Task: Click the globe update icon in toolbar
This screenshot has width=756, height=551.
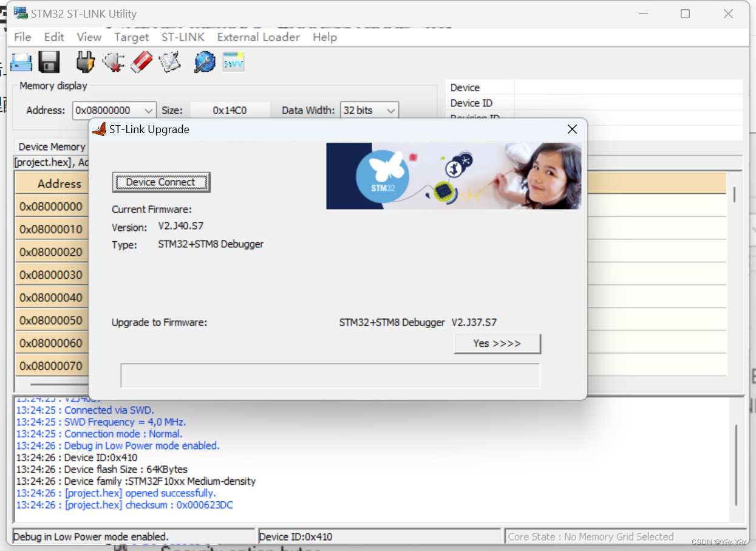Action: click(x=205, y=62)
